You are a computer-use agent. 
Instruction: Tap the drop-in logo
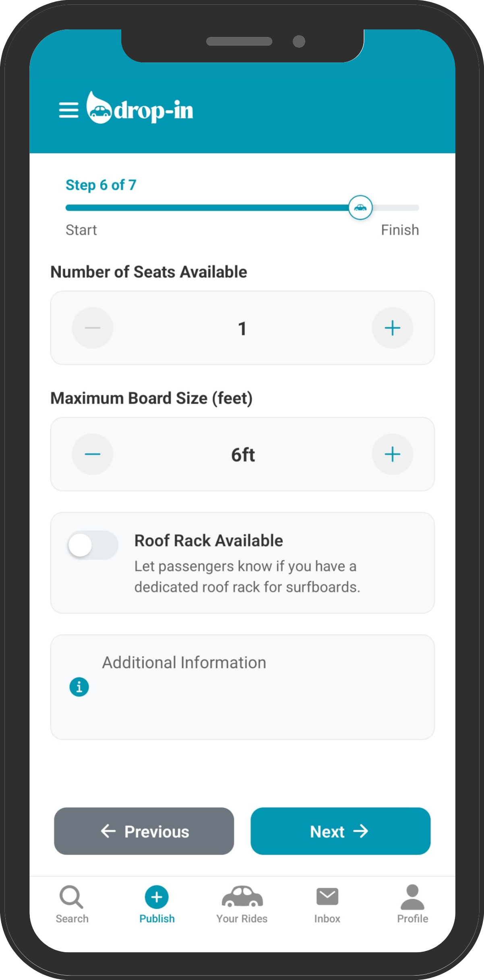140,108
